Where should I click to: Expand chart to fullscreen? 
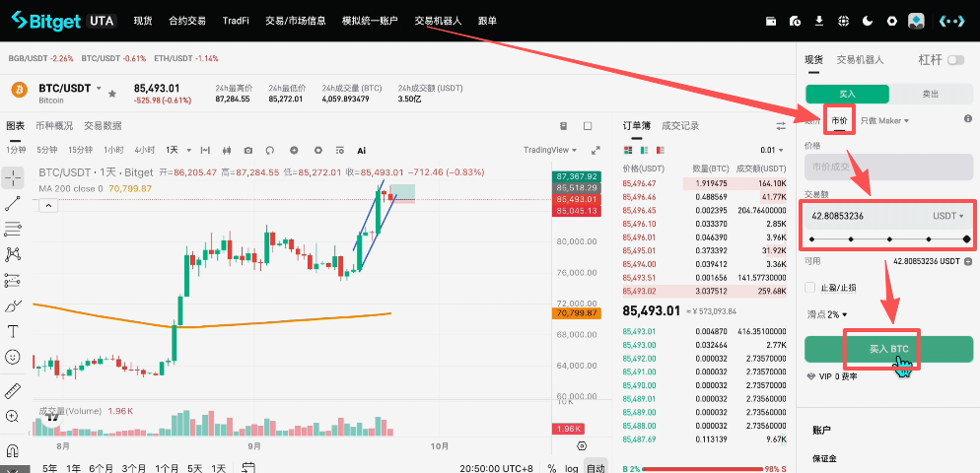(x=595, y=150)
